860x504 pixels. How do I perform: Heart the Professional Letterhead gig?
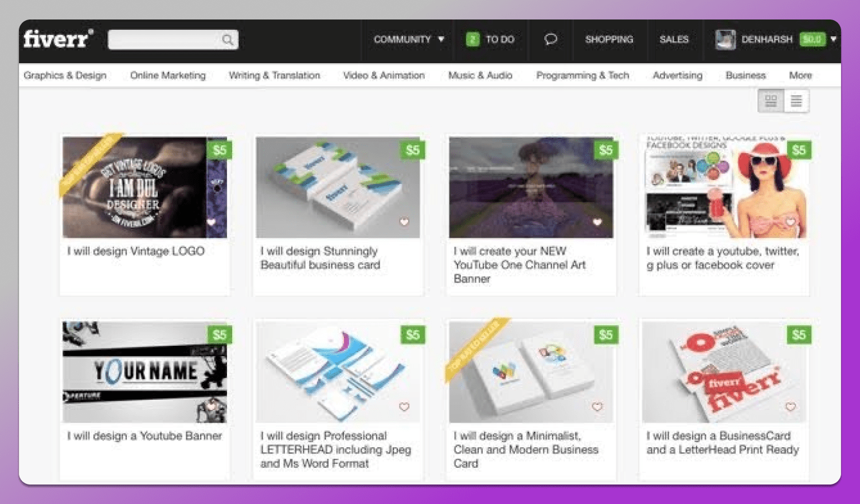pyautogui.click(x=404, y=407)
